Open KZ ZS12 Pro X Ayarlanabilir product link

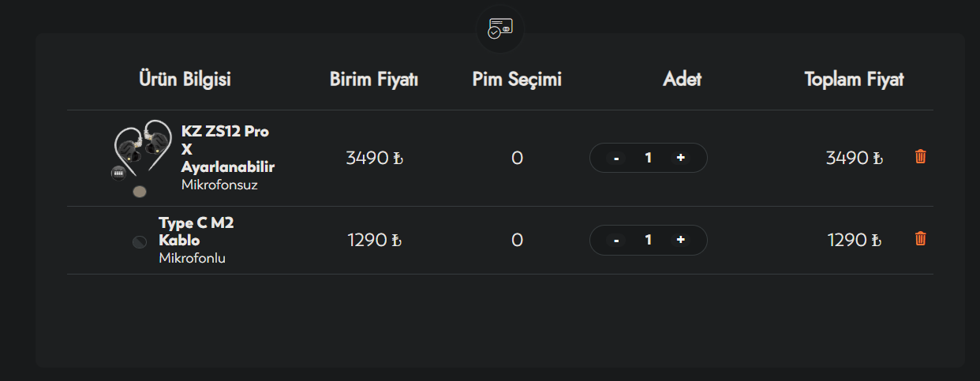coord(227,149)
